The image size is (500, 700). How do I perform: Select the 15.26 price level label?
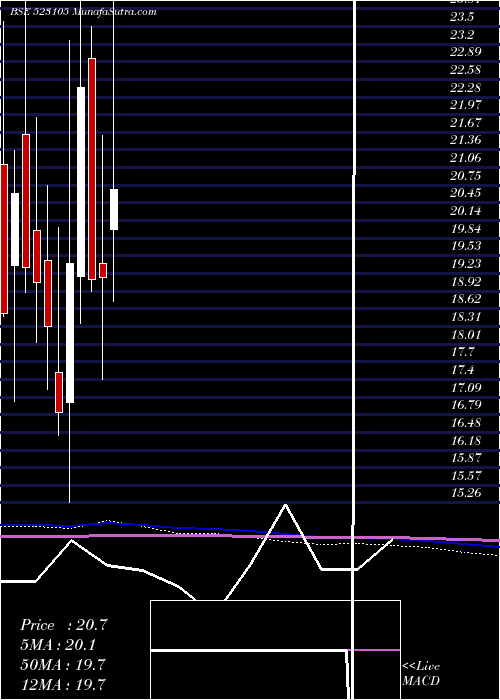tap(466, 493)
